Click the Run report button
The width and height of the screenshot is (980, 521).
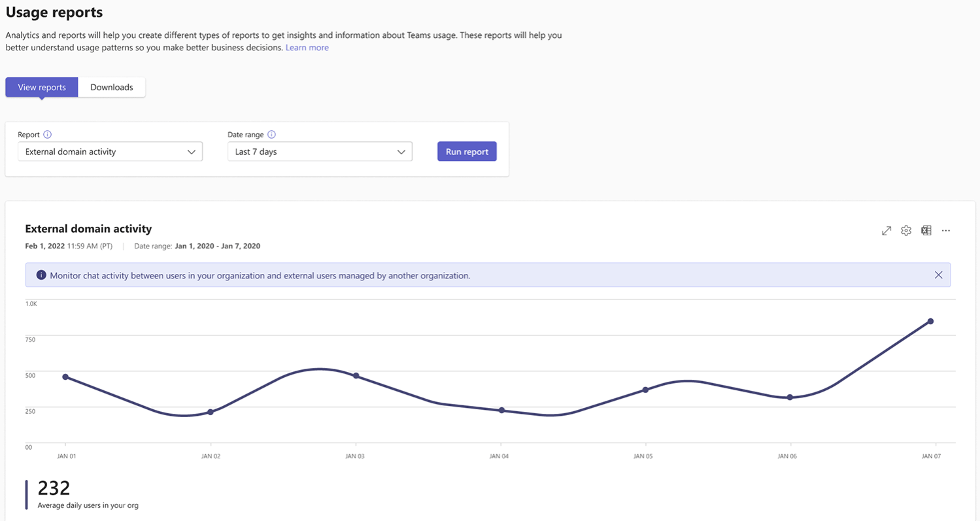[467, 151]
